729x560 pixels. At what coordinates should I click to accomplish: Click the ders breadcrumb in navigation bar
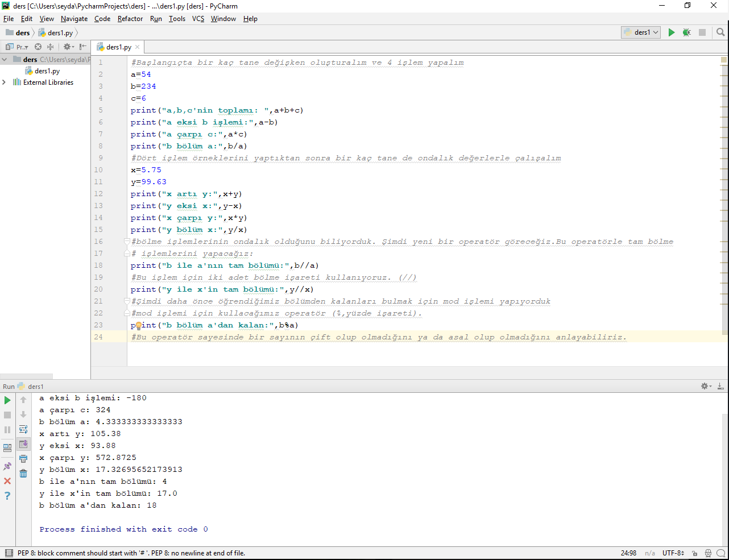[18, 32]
